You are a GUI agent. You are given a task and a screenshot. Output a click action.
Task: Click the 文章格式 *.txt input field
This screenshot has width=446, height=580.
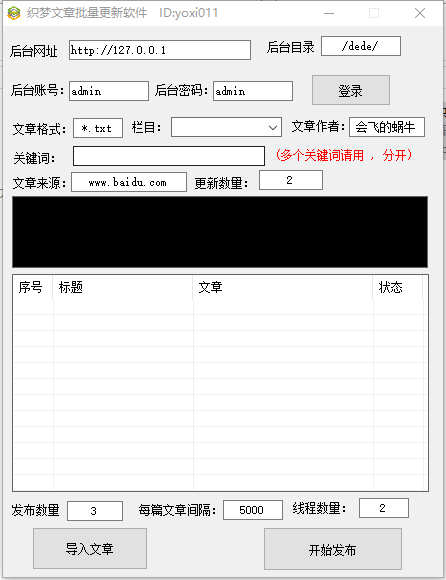pos(98,128)
